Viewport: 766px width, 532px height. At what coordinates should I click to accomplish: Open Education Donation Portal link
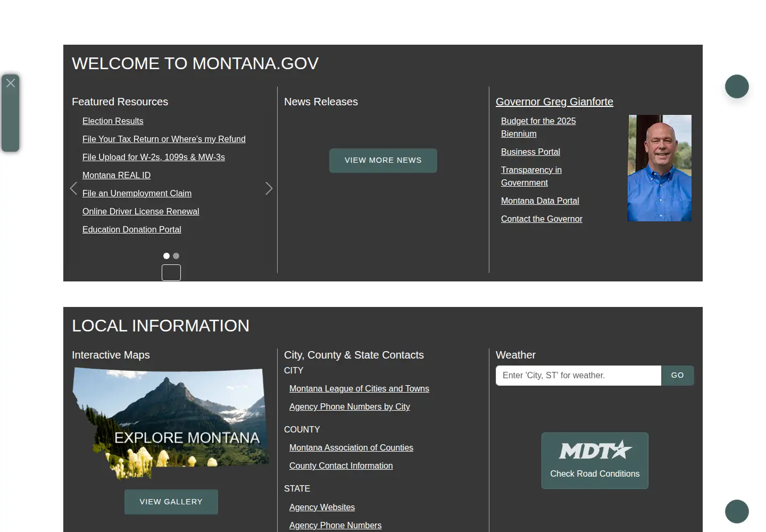pos(132,229)
